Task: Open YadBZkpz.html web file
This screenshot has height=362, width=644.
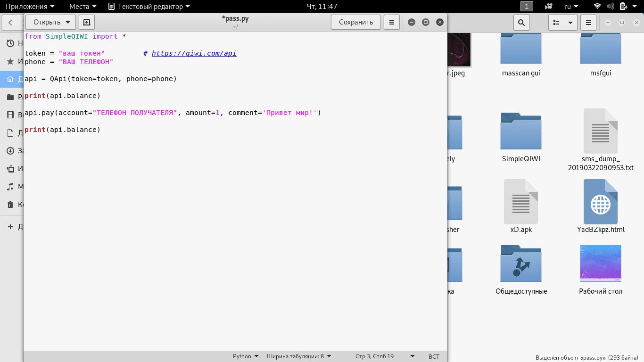Action: point(600,202)
